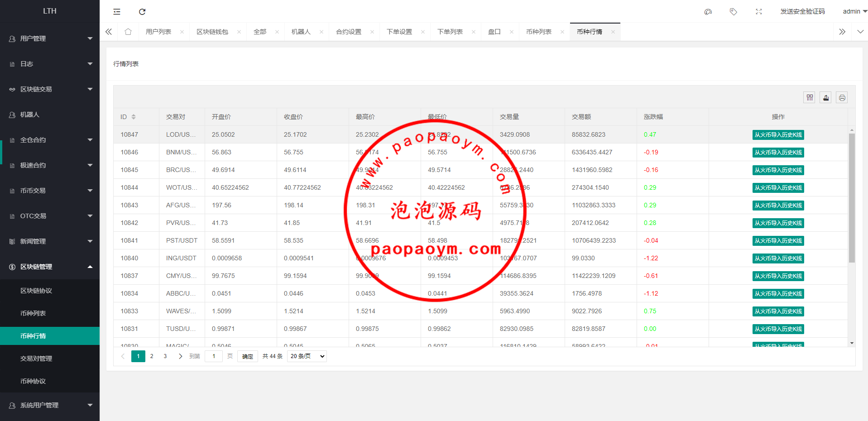Open 交易对管理 submenu item
This screenshot has width=868, height=421.
pos(50,359)
